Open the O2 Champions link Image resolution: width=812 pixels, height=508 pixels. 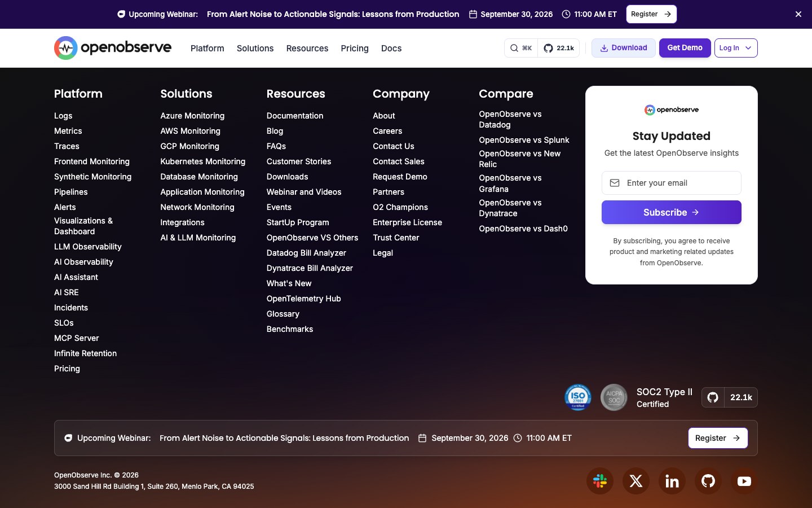[400, 207]
